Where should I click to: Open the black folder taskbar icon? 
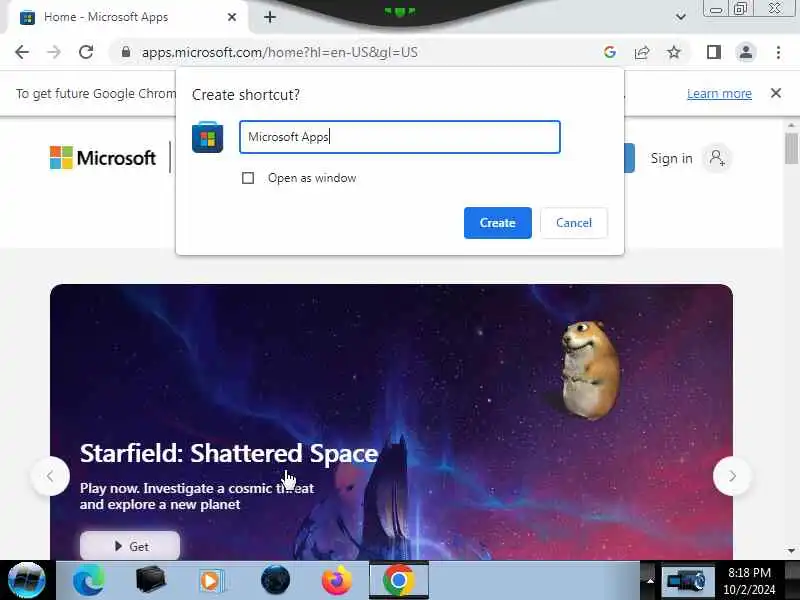click(151, 581)
